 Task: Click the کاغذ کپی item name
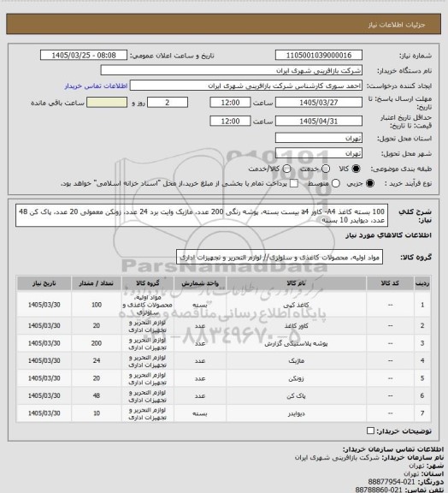click(296, 305)
